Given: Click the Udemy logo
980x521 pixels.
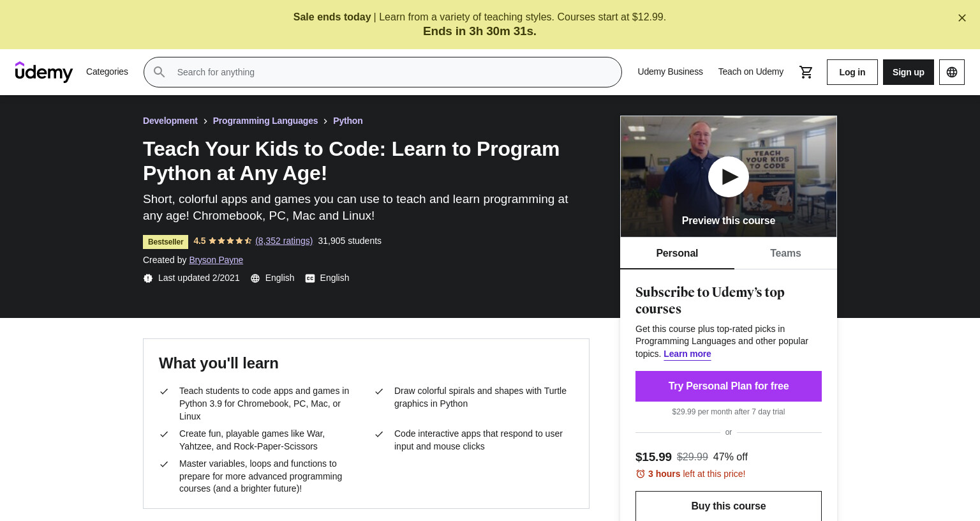Looking at the screenshot, I should 44,72.
